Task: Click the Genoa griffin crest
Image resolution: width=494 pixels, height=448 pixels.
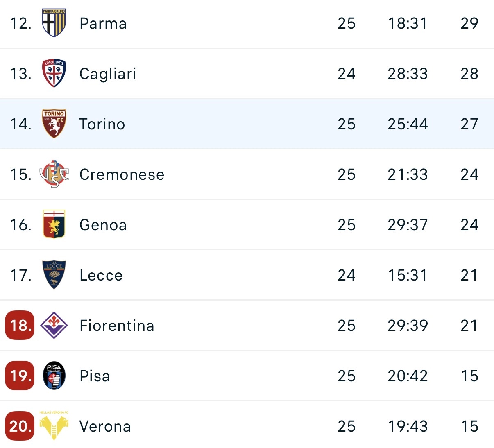Action: click(x=54, y=224)
